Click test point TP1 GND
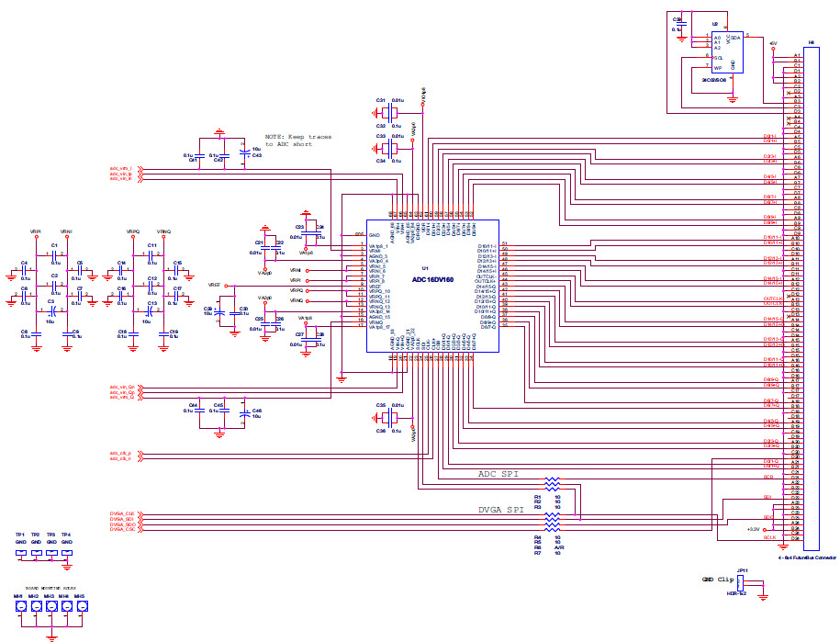The image size is (840, 642). [20, 552]
